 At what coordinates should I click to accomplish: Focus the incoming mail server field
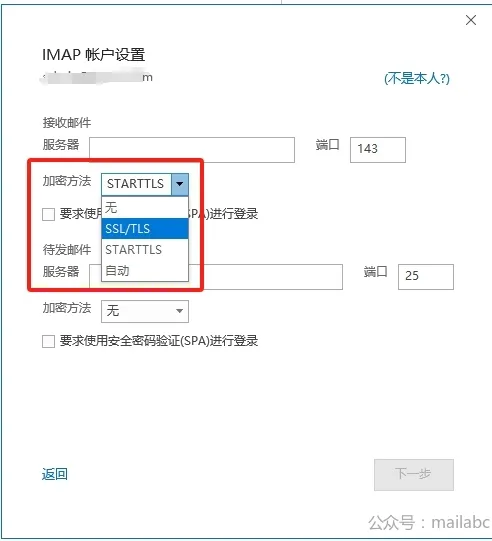click(x=192, y=150)
